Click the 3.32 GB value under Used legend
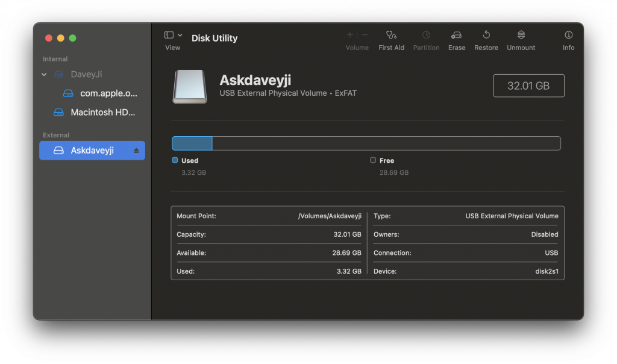The height and width of the screenshot is (364, 617). pos(193,173)
